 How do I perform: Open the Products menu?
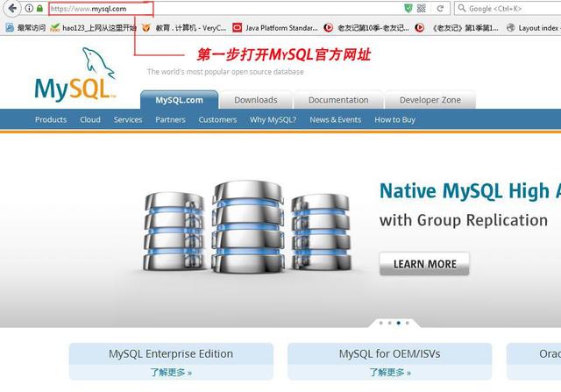point(51,119)
